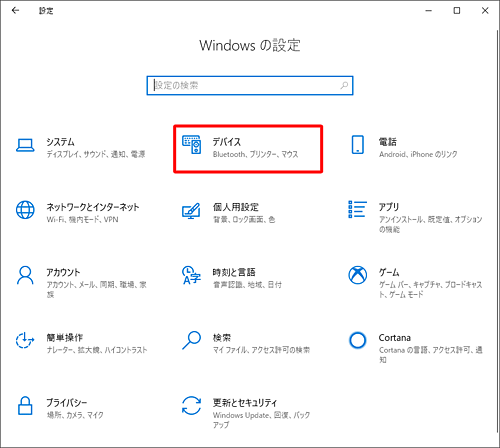Open 個人用設定 title
Screen dimensions: 500x448
(x=236, y=207)
